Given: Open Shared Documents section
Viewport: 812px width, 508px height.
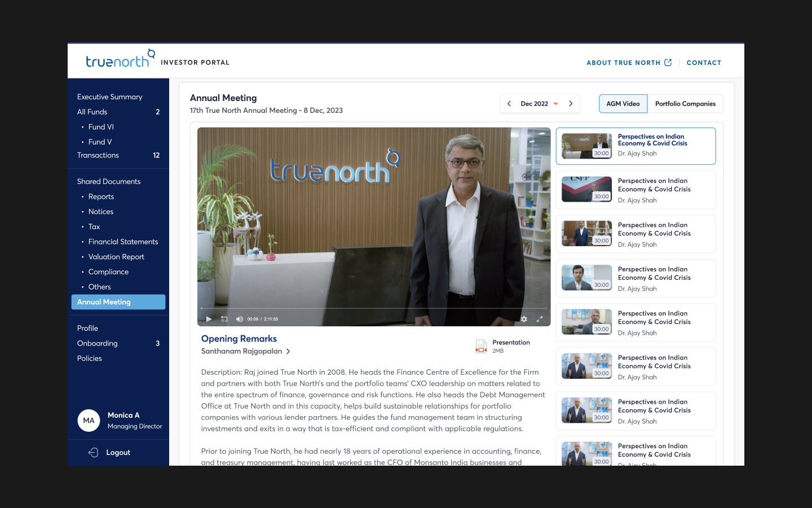Looking at the screenshot, I should [109, 181].
